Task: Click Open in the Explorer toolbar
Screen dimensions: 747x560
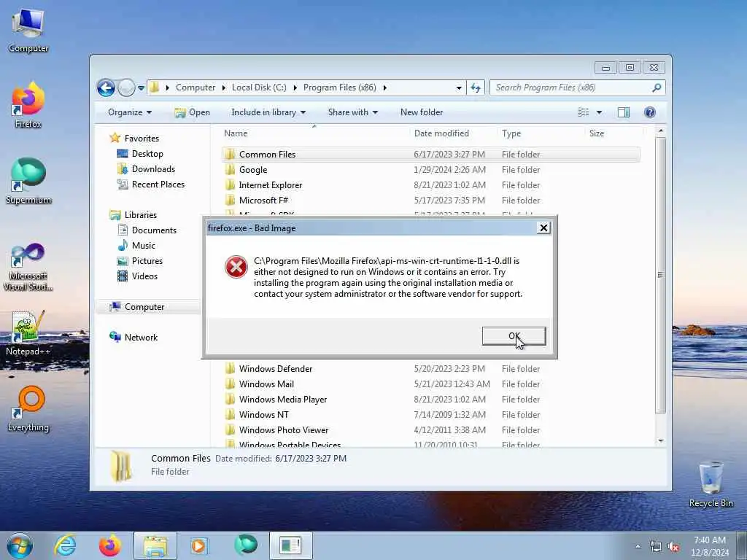Action: point(193,112)
